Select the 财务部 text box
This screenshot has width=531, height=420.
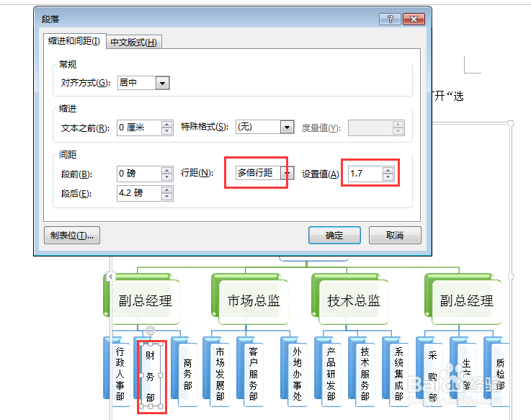click(151, 375)
